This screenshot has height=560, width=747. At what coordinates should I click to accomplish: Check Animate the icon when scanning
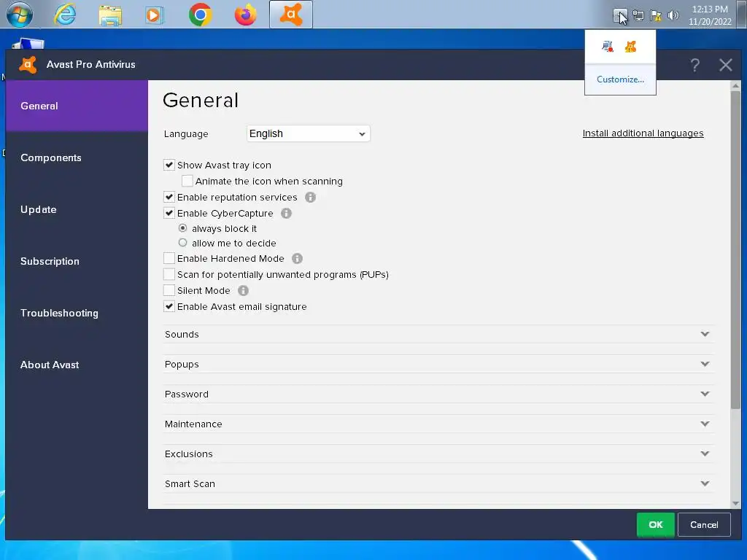(187, 181)
